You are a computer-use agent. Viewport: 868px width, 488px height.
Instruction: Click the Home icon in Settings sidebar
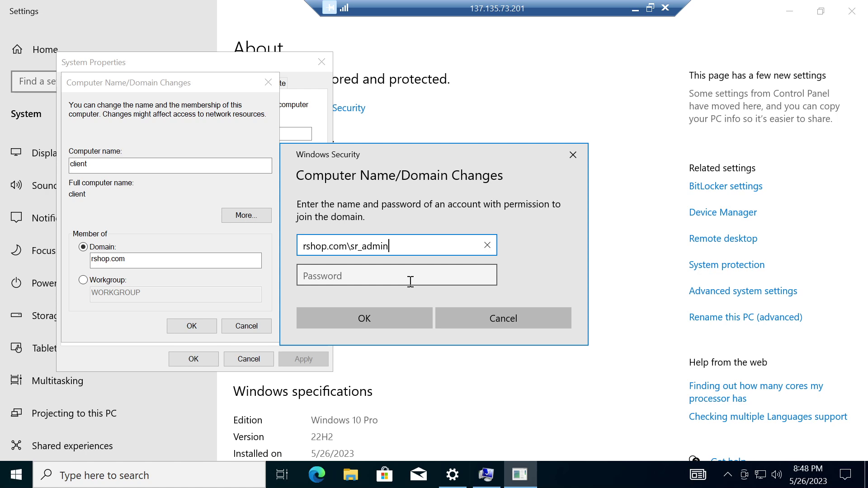(x=17, y=49)
